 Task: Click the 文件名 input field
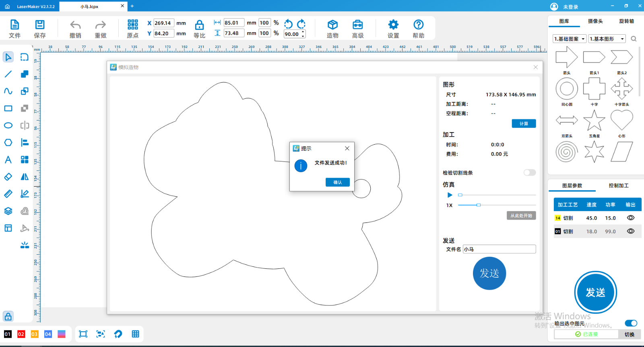[499, 249]
